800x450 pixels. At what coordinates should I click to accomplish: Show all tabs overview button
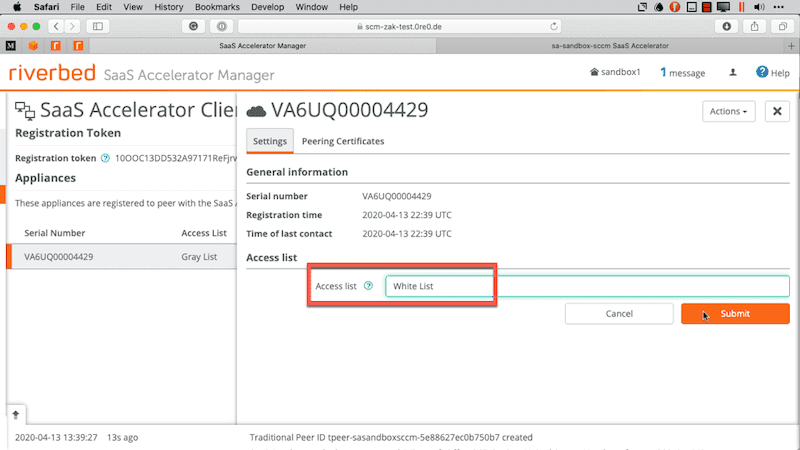tap(783, 26)
